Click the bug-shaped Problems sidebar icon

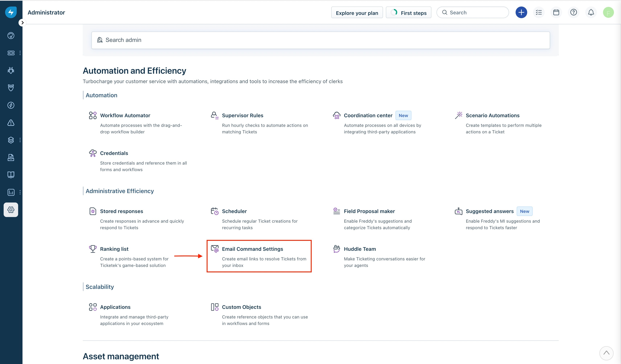[11, 70]
